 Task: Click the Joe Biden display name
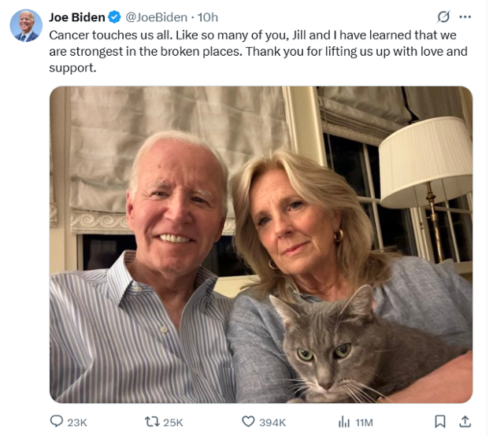76,17
